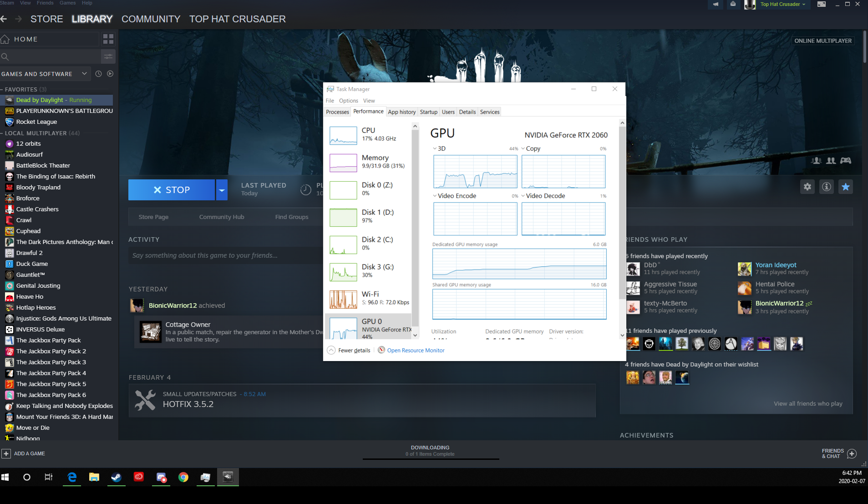Click the grid view icon beside HOME
This screenshot has height=504, width=868.
point(108,39)
